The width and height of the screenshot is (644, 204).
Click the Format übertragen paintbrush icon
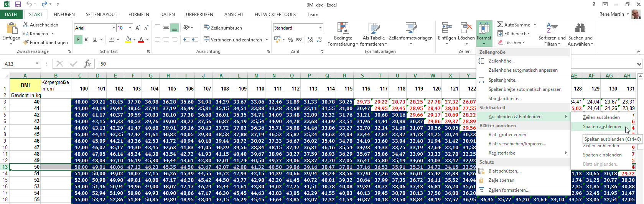click(x=26, y=43)
